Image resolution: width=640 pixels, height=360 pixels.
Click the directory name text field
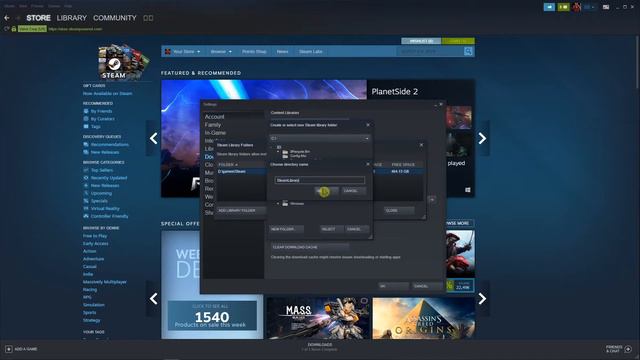(x=320, y=180)
